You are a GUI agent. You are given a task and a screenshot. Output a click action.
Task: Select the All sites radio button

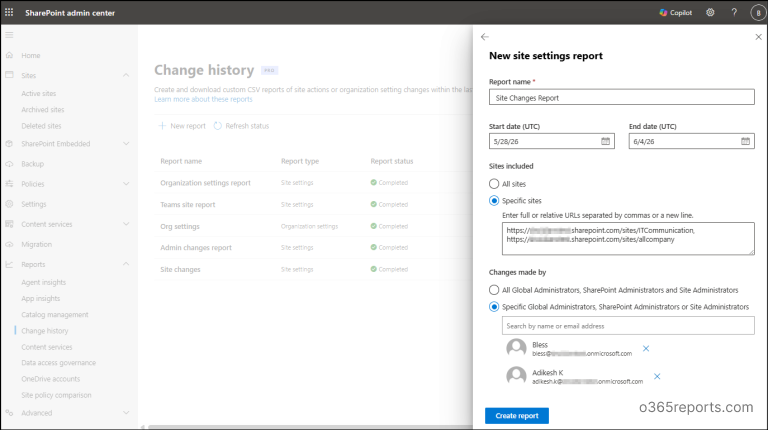pos(494,184)
